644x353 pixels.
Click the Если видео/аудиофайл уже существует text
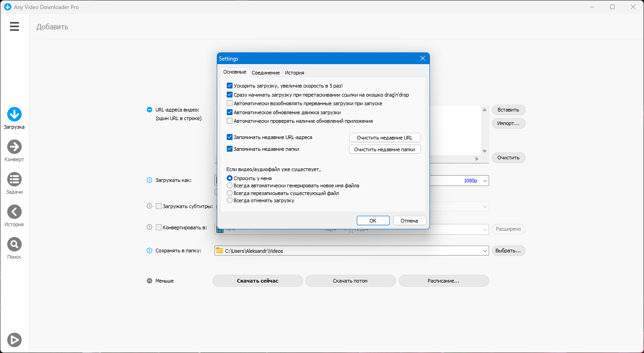[274, 169]
